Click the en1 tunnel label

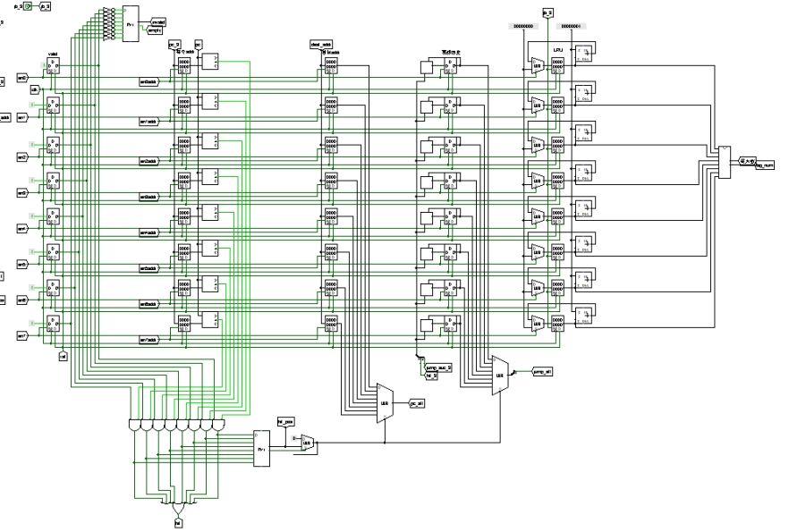pos(22,117)
